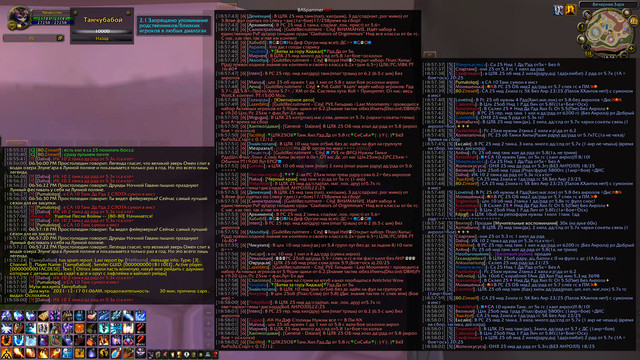The width and height of the screenshot is (640, 360).
Task: Click the yellow scroll ability in top action row
Action: tap(43, 316)
